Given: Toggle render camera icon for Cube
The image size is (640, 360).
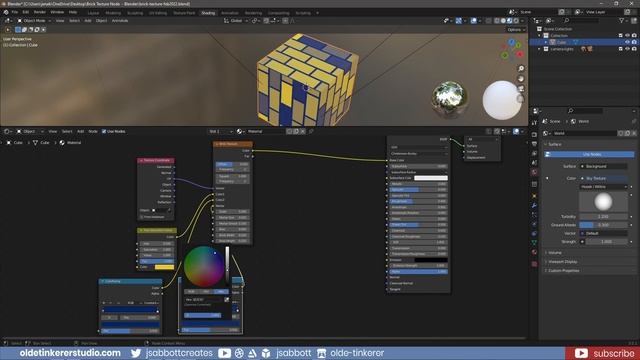Looking at the screenshot, I should pos(634,42).
